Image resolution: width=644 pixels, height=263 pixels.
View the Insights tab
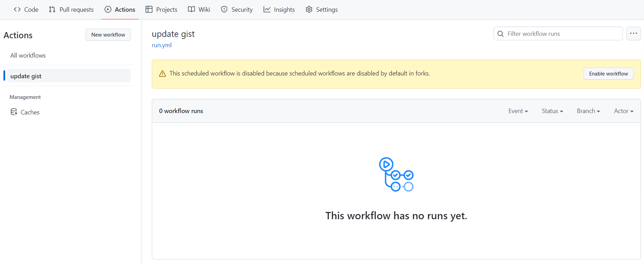pos(279,10)
